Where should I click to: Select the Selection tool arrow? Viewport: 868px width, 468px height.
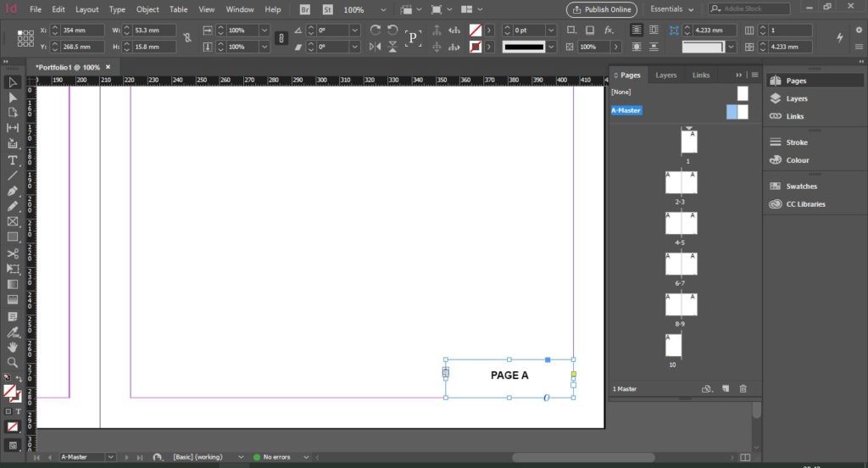click(x=12, y=82)
